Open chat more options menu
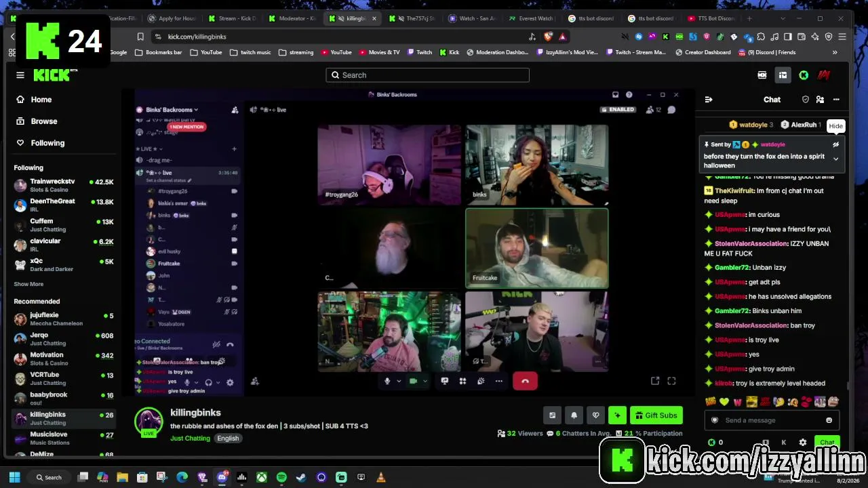This screenshot has width=868, height=488. [836, 100]
